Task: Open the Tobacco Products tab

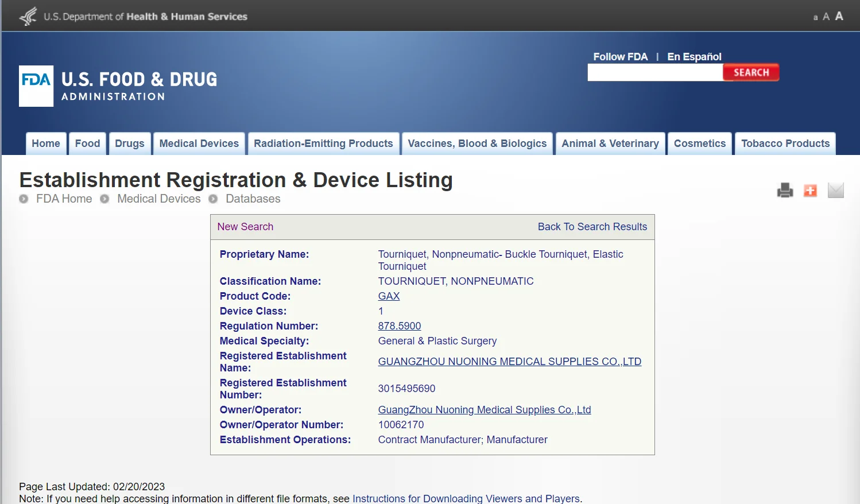Action: pos(785,144)
